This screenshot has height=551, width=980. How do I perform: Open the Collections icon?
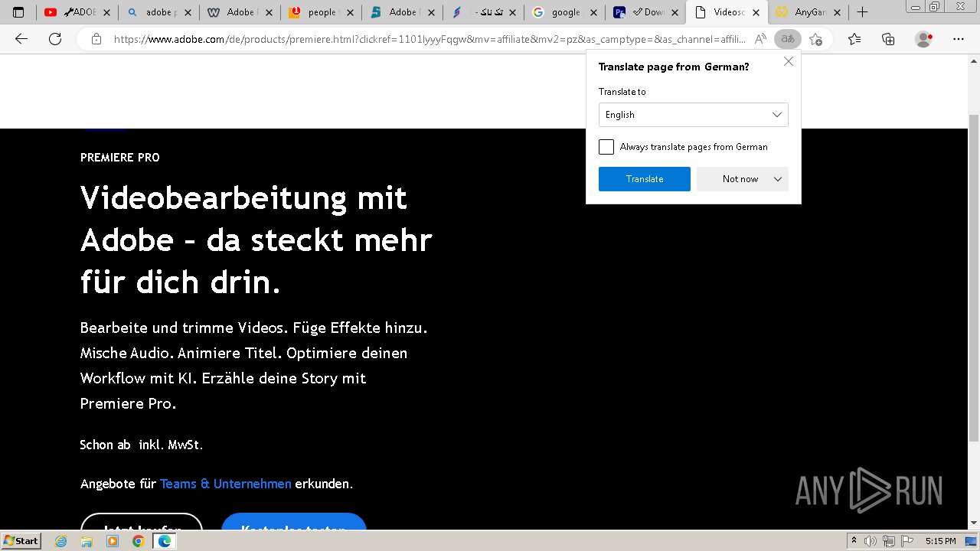click(888, 39)
